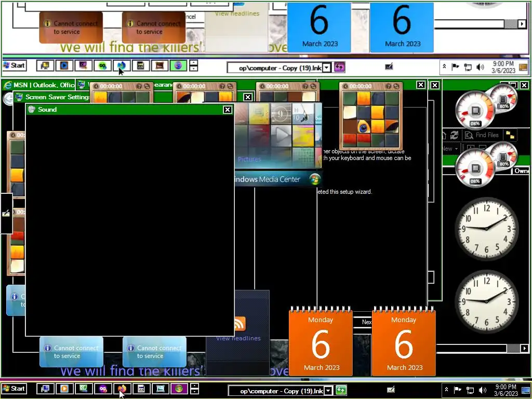This screenshot has width=532, height=399.
Task: Open the calendar-style icon in bottom quick launch
Action: (141, 389)
